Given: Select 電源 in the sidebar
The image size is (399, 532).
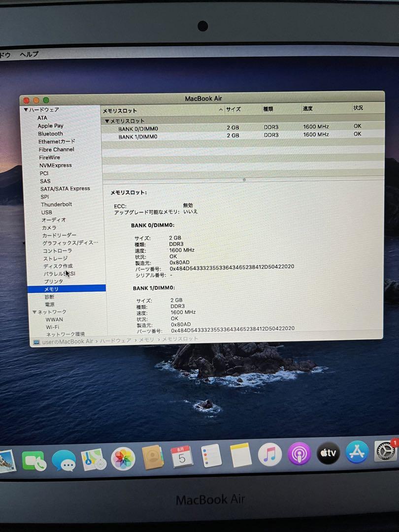Looking at the screenshot, I should (x=50, y=304).
